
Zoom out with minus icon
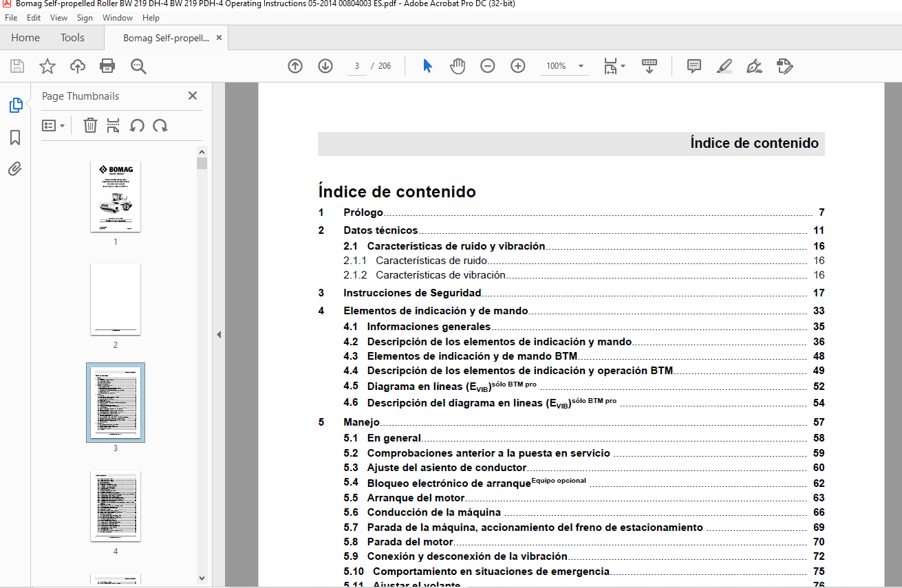488,66
